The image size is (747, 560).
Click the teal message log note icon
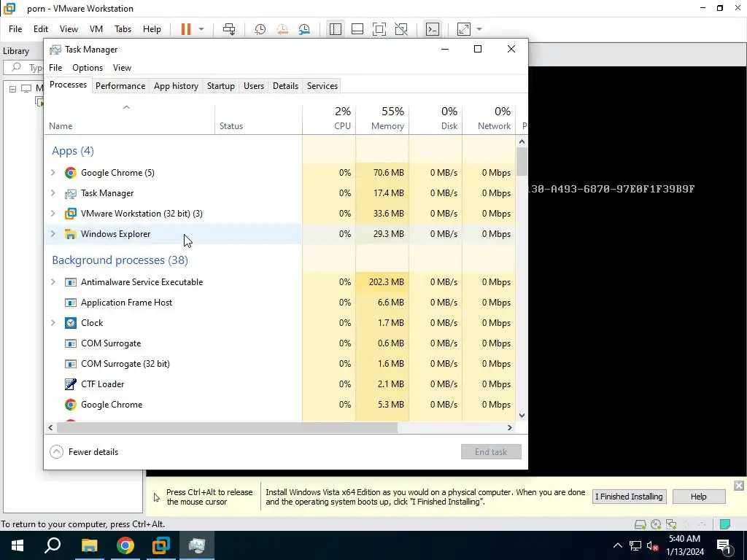pyautogui.click(x=724, y=524)
